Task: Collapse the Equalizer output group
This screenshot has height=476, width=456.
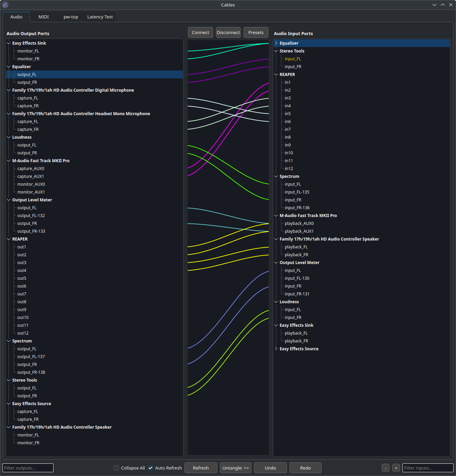Action: point(9,67)
